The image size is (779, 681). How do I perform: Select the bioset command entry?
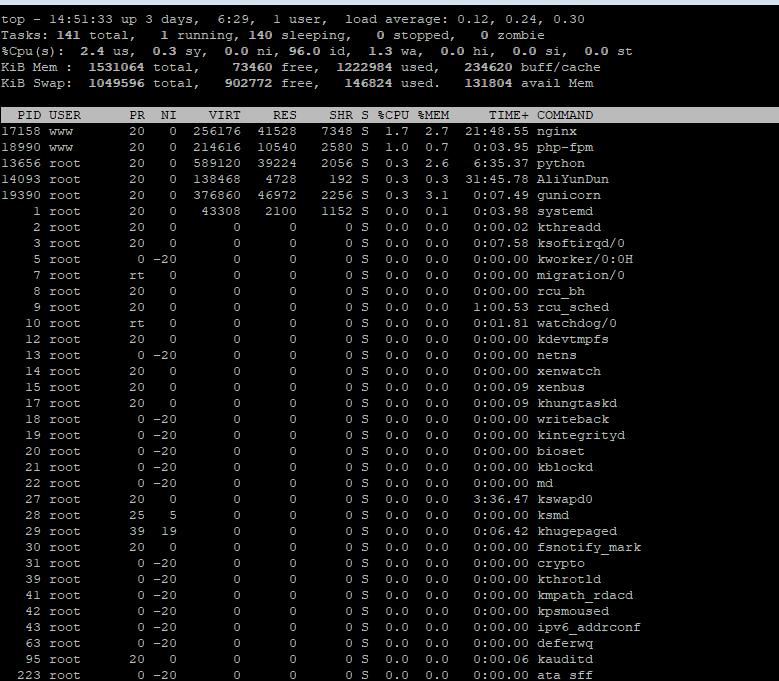[x=560, y=451]
